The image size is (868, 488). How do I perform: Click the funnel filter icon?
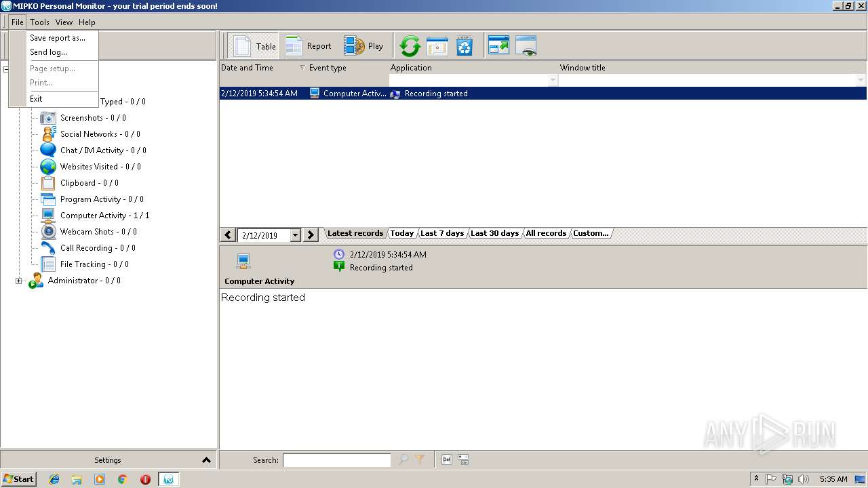420,460
